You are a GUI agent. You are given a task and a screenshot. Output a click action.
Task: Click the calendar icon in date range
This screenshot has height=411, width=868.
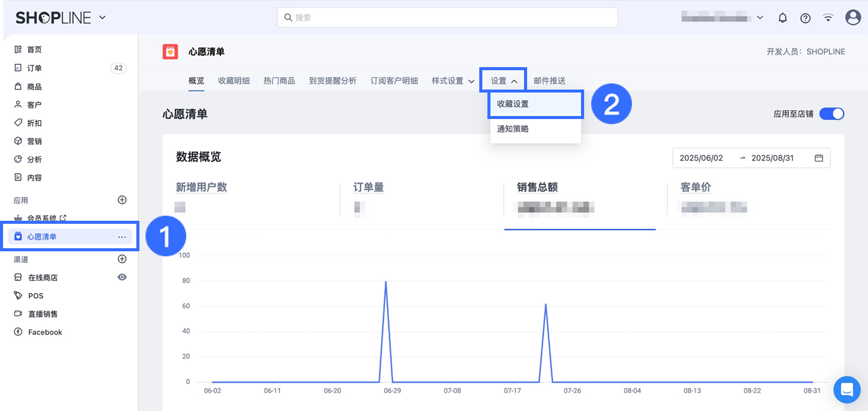819,158
